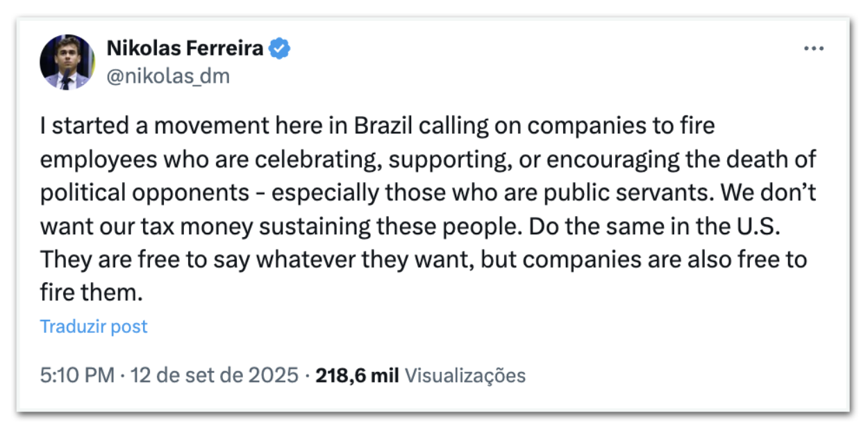Open Nikolas Ferreira's profile picture
This screenshot has height=431, width=868.
(x=67, y=62)
